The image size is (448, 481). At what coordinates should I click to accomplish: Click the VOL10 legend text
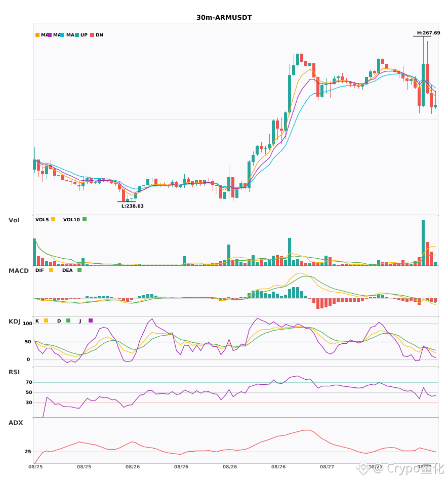pyautogui.click(x=71, y=220)
